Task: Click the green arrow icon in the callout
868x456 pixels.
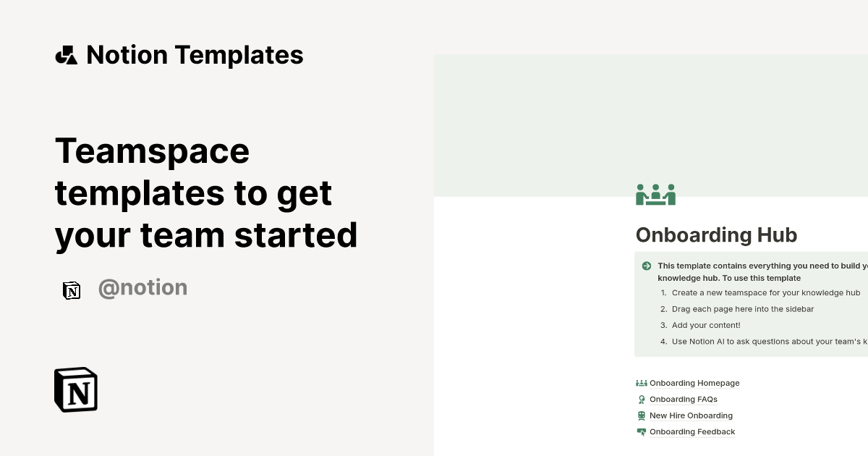Action: [x=647, y=266]
